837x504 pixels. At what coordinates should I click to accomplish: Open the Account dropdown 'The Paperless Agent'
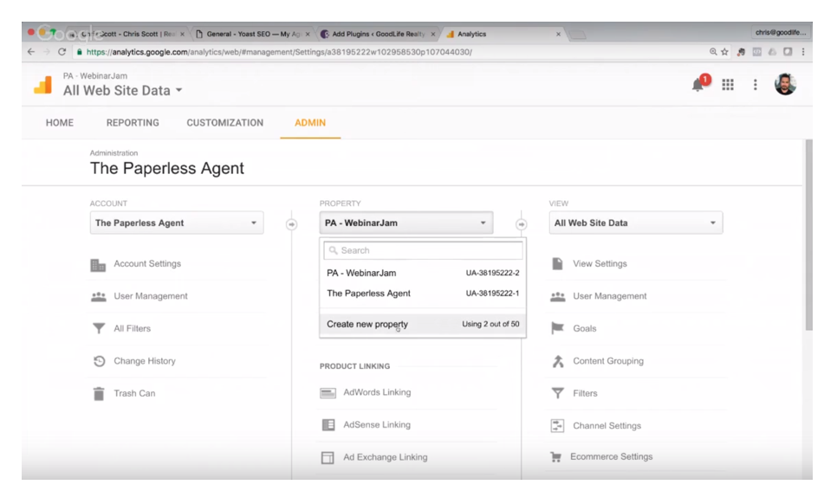177,223
